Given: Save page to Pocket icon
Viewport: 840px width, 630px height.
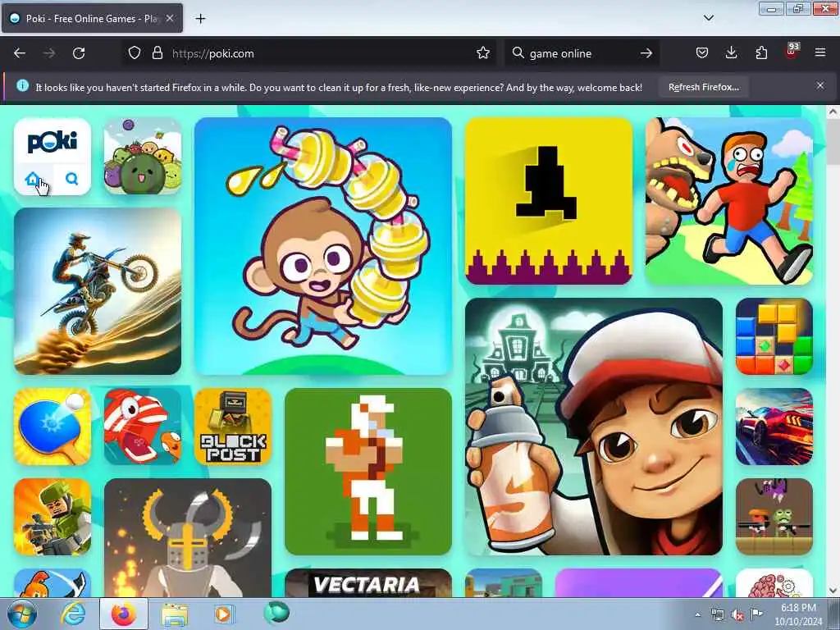Looking at the screenshot, I should click(x=702, y=53).
